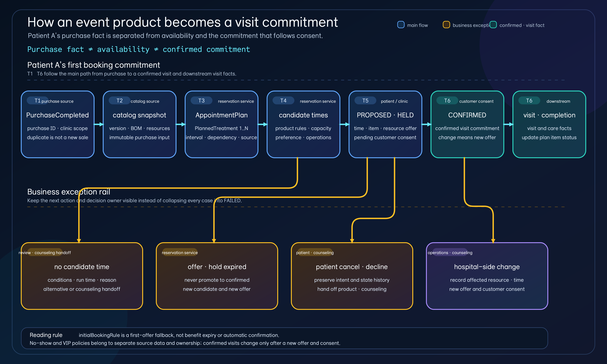Click 'preserve intent and state history' text
The image size is (607, 364).
point(352,280)
